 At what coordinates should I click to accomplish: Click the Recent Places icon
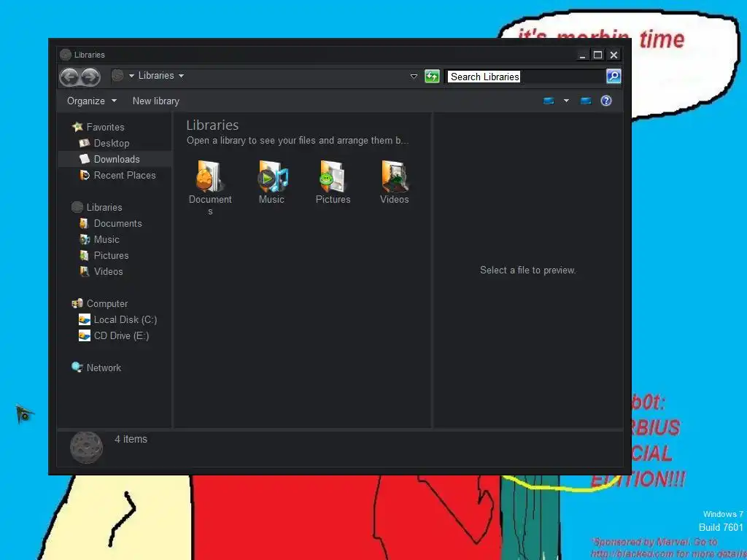pos(85,175)
